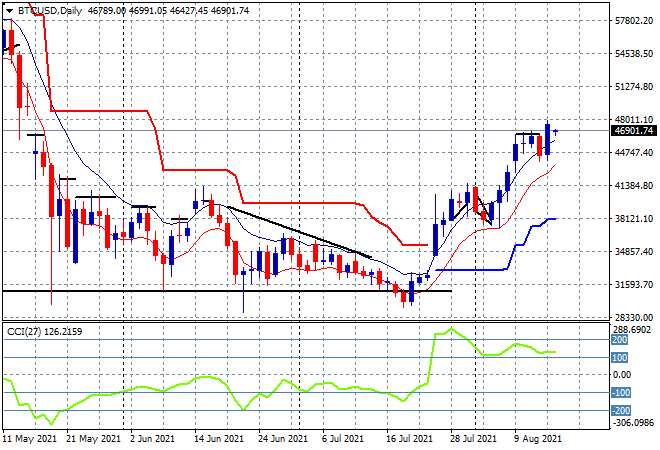The width and height of the screenshot is (660, 450).
Task: Select the CCI(27) 126.2159 indicator label
Action: pos(44,332)
